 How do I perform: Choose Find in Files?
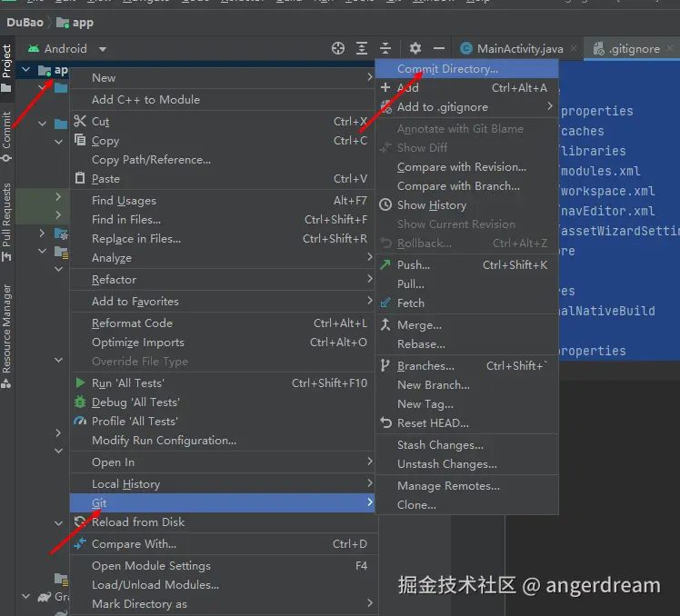222,219
